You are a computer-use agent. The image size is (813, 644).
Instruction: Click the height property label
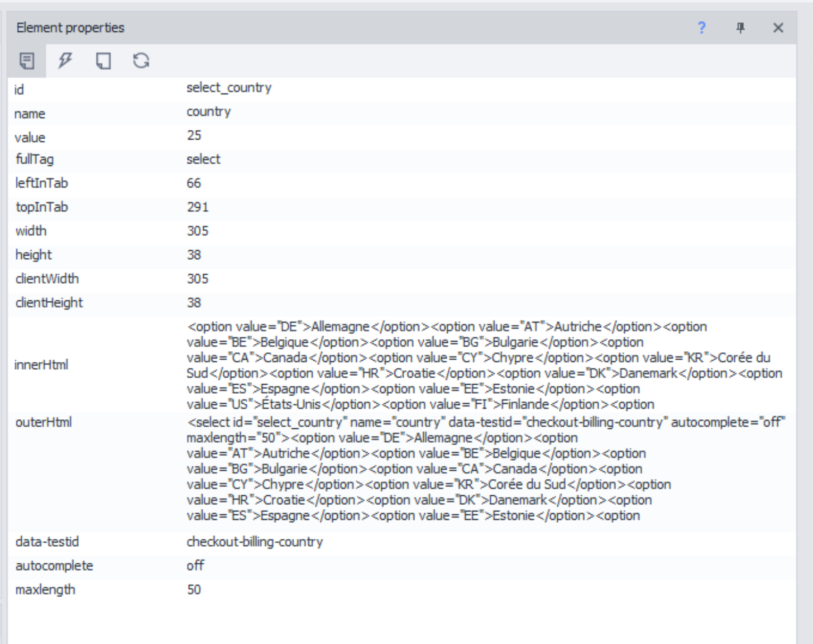coord(33,255)
